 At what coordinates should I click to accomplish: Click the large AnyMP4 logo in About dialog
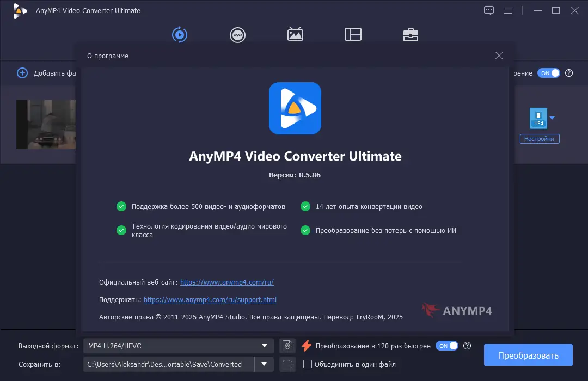coord(295,108)
